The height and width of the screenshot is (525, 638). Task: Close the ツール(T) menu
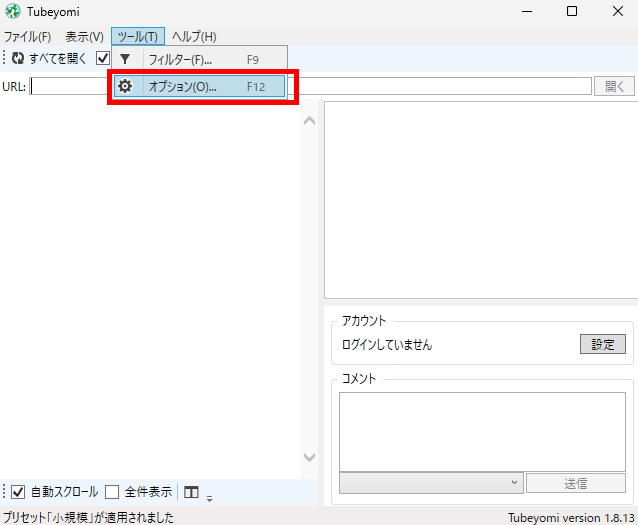coord(138,37)
